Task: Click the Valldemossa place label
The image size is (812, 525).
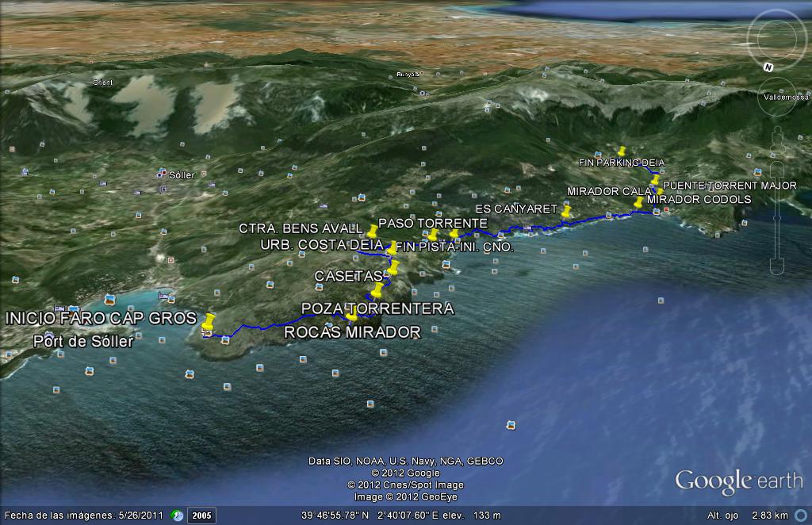Action: [x=783, y=97]
